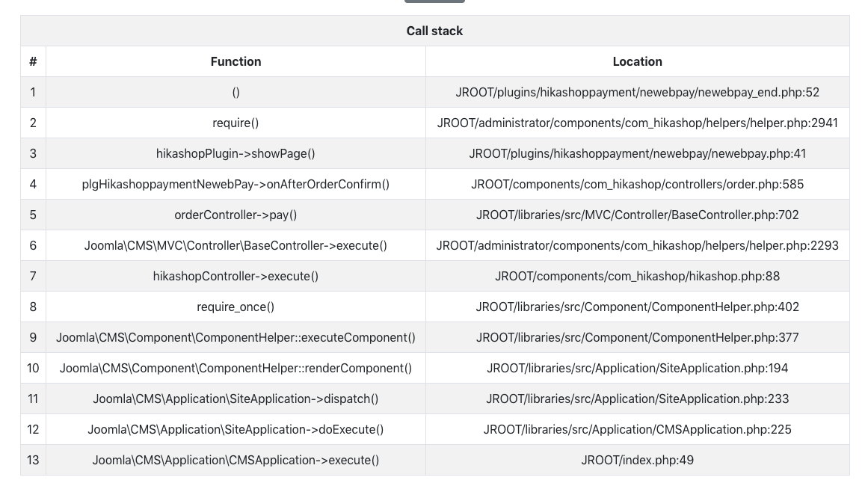This screenshot has height=483, width=868.
Task: Select SiteApplication->dispatch() function cell
Action: (x=236, y=399)
